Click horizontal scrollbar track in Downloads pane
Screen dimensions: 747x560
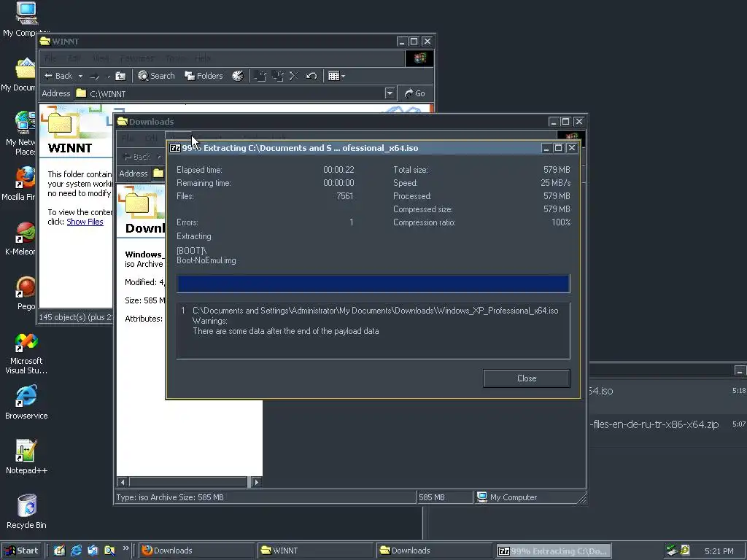pos(188,482)
